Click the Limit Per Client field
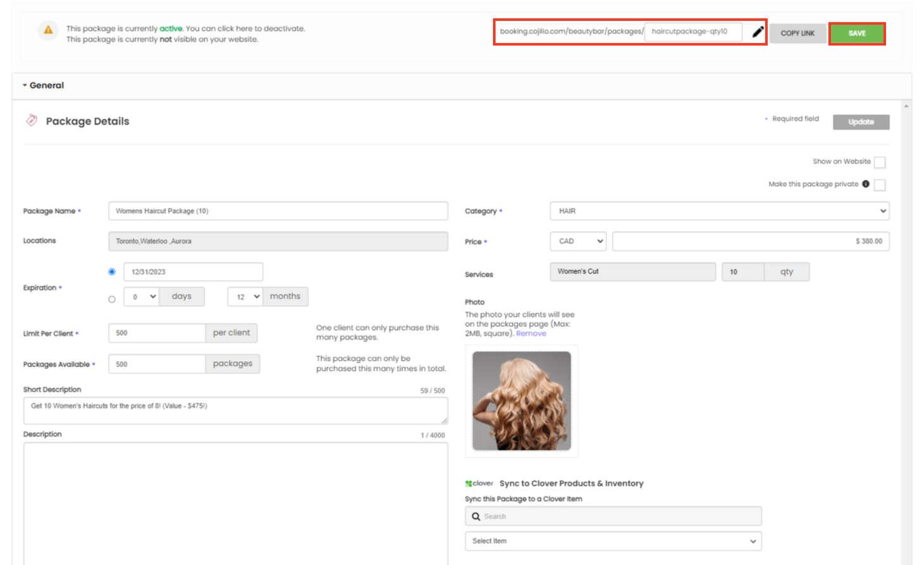The width and height of the screenshot is (924, 565). [157, 333]
